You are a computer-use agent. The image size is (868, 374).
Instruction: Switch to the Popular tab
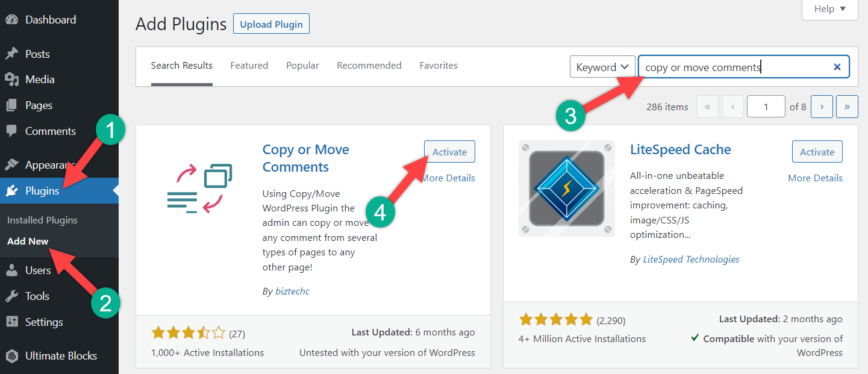coord(302,66)
